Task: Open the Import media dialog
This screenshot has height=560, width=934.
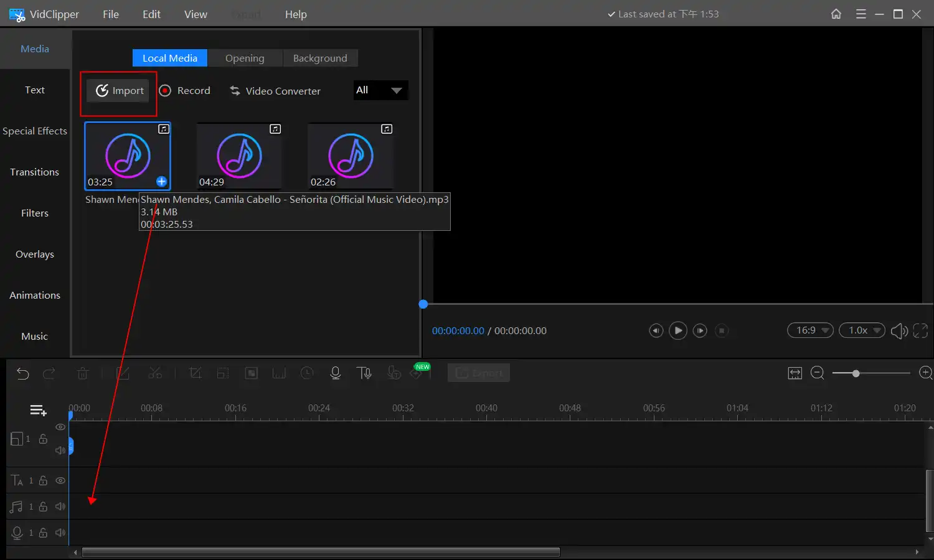Action: 118,90
